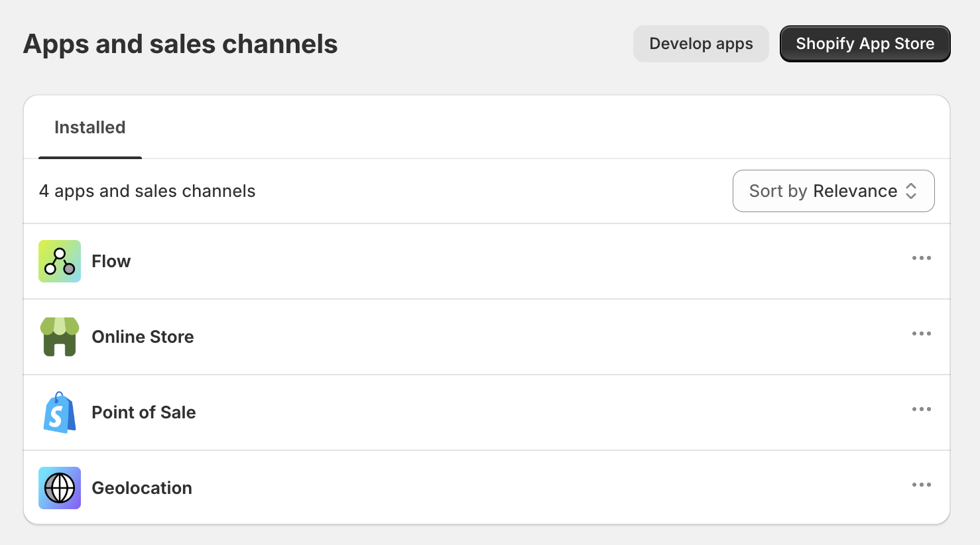The width and height of the screenshot is (980, 545).
Task: Open the overflow menu for Flow
Action: coord(922,258)
